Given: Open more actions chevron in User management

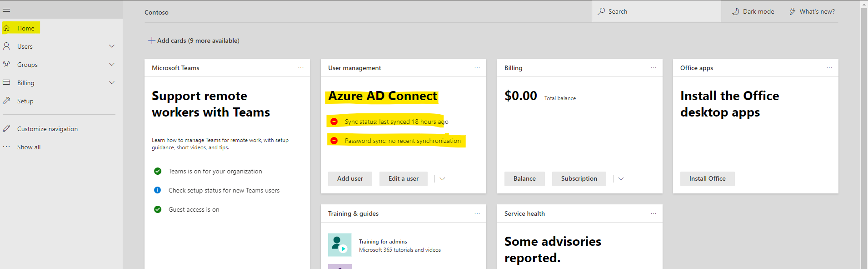Looking at the screenshot, I should 442,179.
